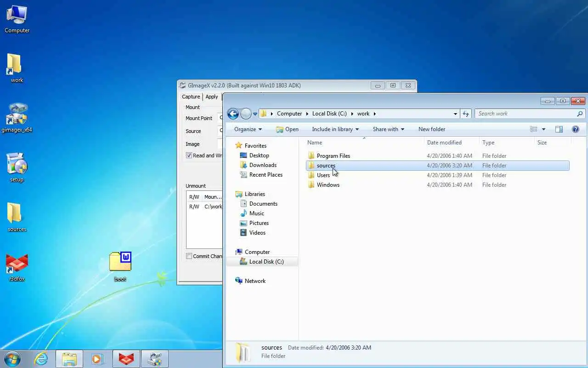Expand the arrow after Computer in breadcrumb
The width and height of the screenshot is (588, 368).
pos(307,114)
